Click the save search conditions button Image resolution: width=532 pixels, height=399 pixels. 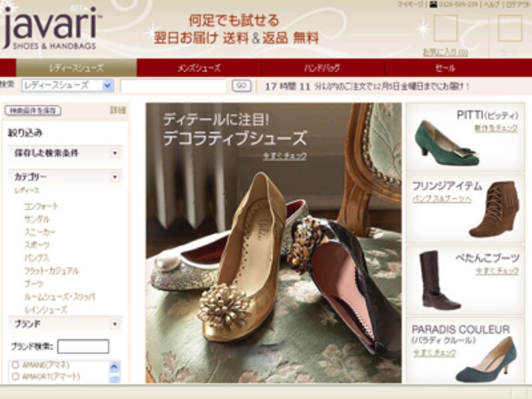point(33,110)
